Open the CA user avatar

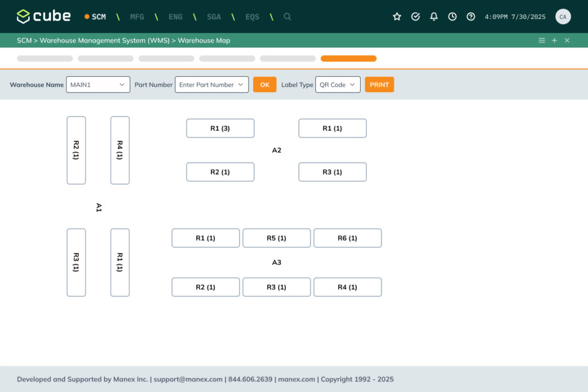pyautogui.click(x=563, y=17)
